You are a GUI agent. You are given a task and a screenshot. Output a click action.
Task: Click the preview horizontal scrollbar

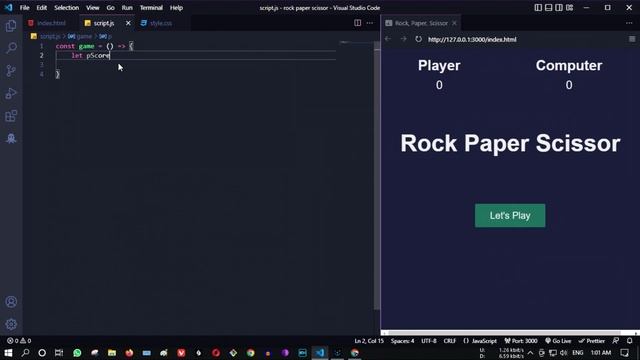(504, 333)
